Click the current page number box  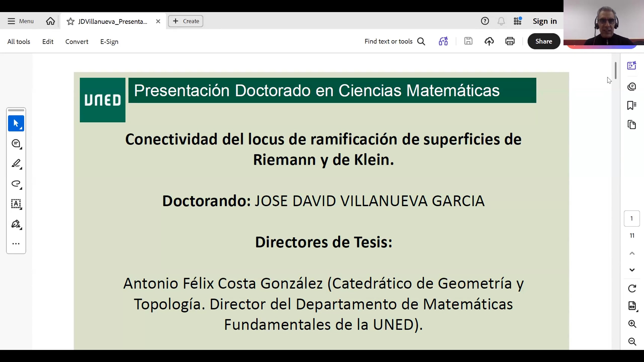(632, 218)
